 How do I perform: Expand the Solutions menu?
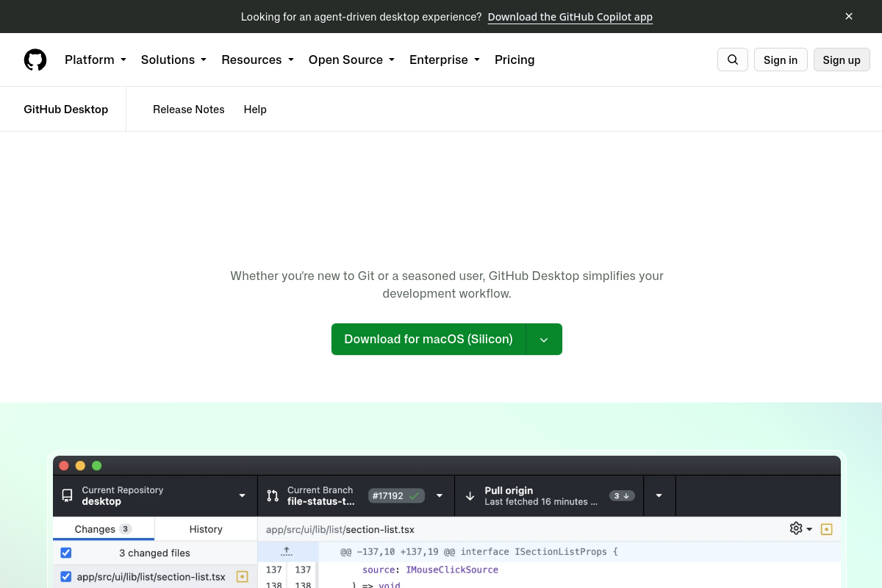(x=173, y=60)
